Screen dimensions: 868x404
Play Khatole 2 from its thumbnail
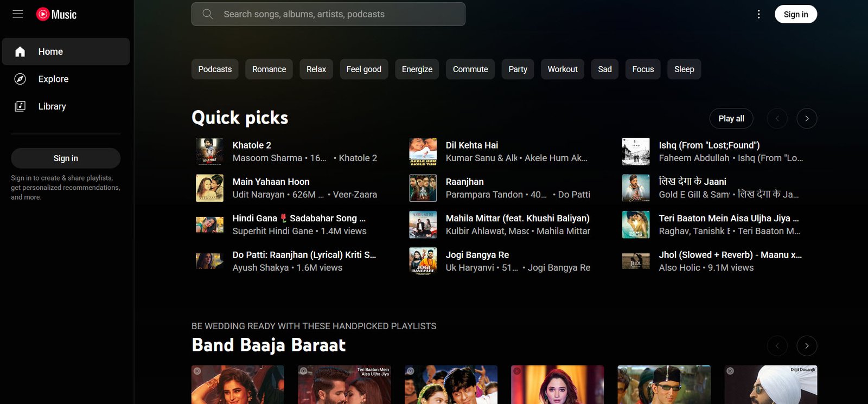209,152
